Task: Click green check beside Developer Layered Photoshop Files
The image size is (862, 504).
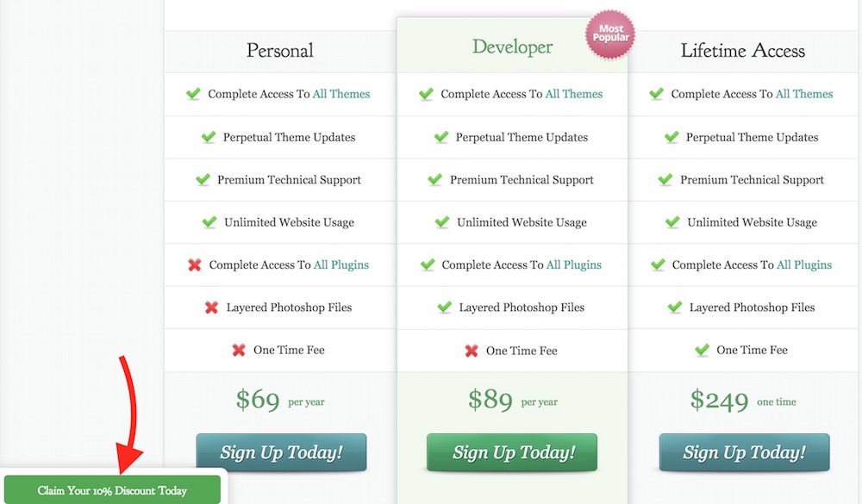Action: (x=444, y=307)
